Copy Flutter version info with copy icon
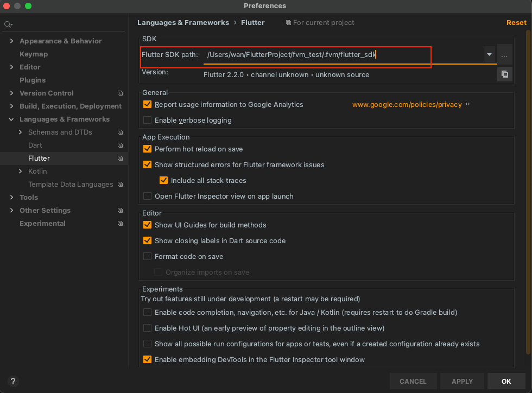Viewport: 532px width, 393px height. (x=504, y=74)
